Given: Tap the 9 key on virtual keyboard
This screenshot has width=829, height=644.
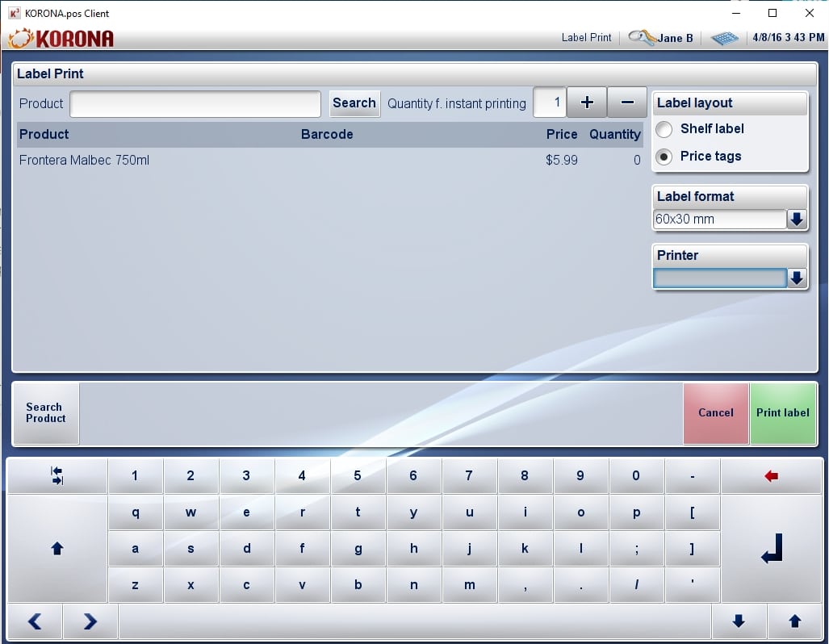Looking at the screenshot, I should pyautogui.click(x=580, y=476).
